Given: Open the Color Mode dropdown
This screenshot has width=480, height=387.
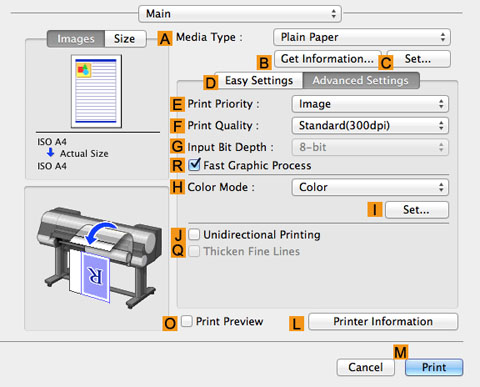Looking at the screenshot, I should (370, 187).
